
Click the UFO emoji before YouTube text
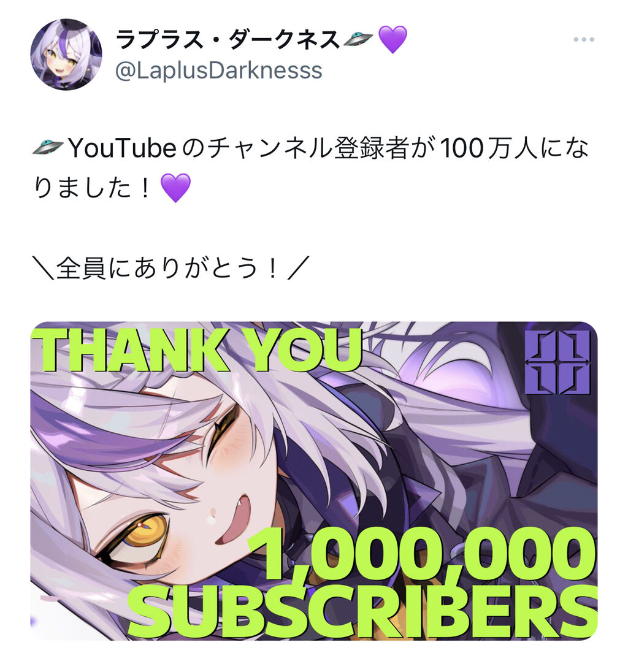pos(48,148)
